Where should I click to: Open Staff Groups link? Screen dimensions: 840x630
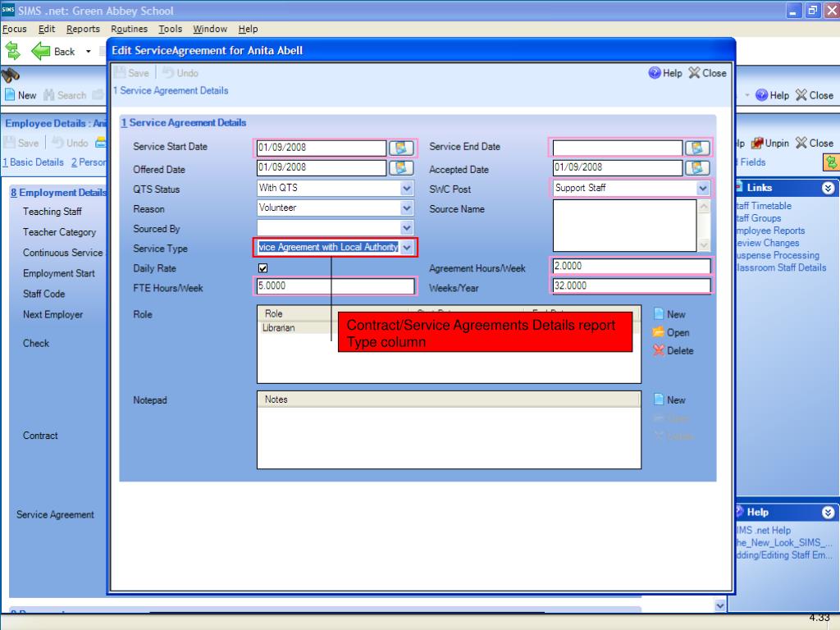click(x=759, y=218)
